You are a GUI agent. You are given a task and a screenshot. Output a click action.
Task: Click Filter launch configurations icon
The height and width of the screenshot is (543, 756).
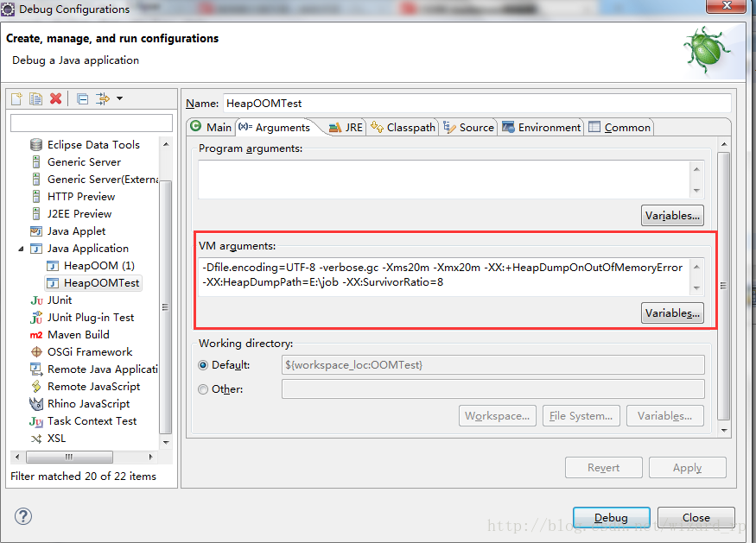[x=102, y=98]
